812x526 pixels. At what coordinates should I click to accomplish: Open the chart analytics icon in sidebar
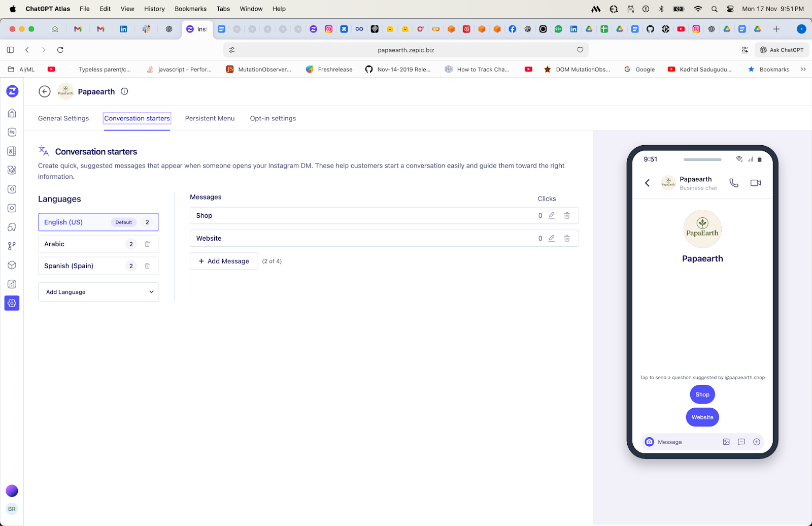coord(12,284)
